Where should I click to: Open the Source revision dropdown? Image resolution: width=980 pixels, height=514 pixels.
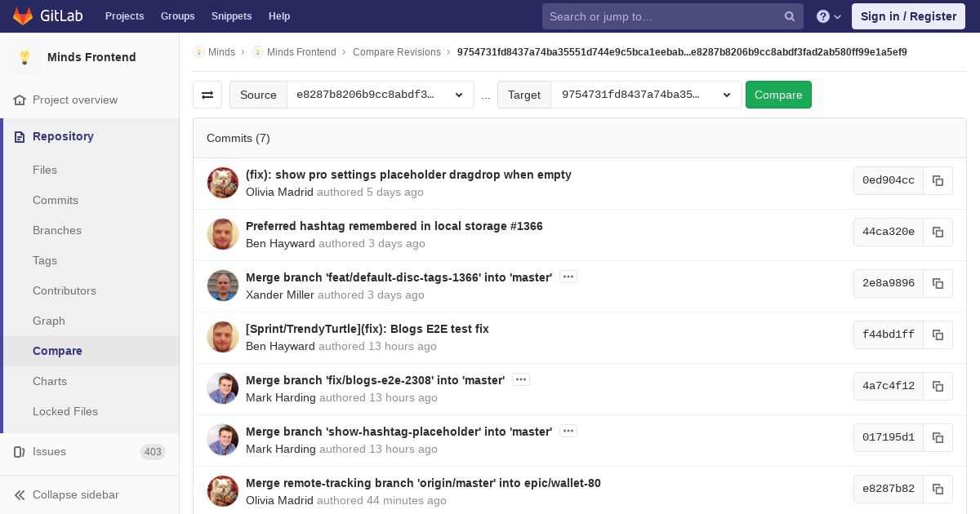381,95
